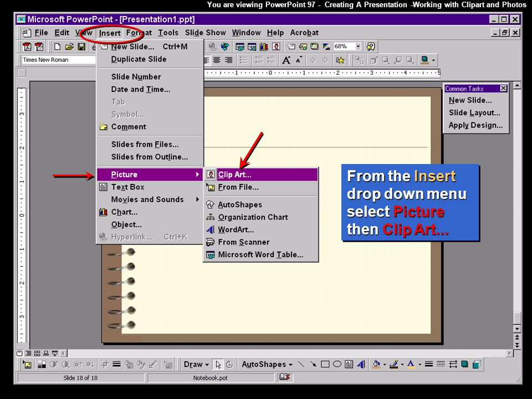The height and width of the screenshot is (399, 532).
Task: Click the Animation Effects star icon
Action: click(340, 60)
